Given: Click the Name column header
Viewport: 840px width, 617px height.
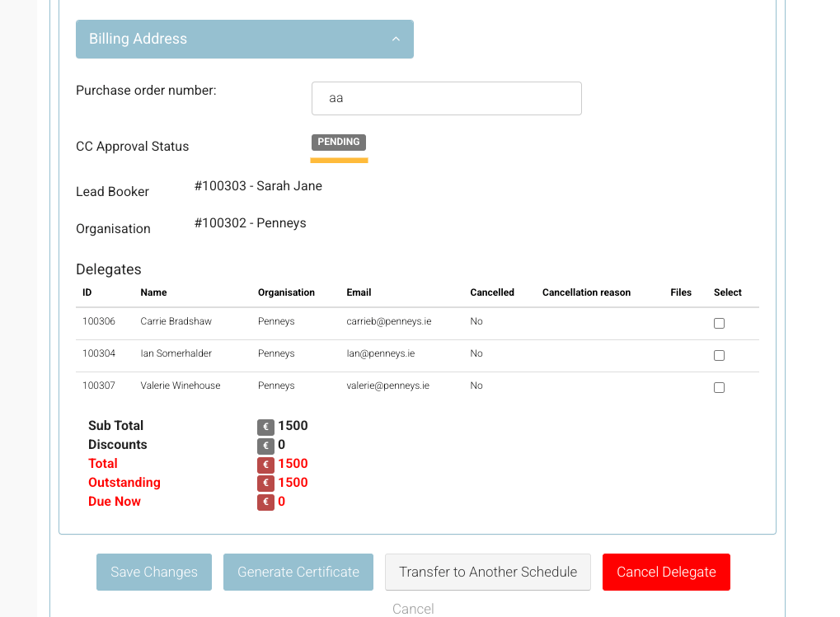Looking at the screenshot, I should click(x=153, y=292).
